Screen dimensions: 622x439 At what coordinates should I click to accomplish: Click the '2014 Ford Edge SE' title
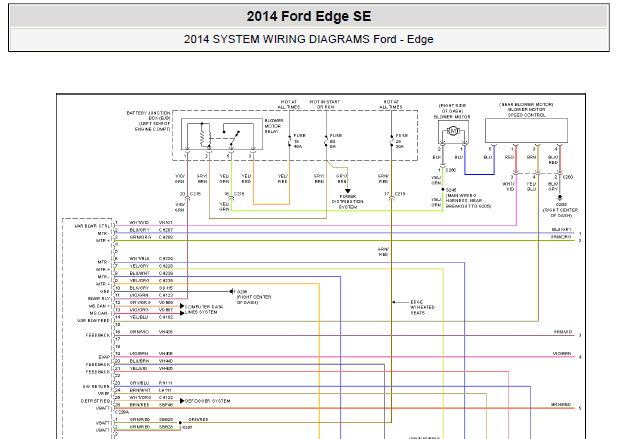pos(309,17)
